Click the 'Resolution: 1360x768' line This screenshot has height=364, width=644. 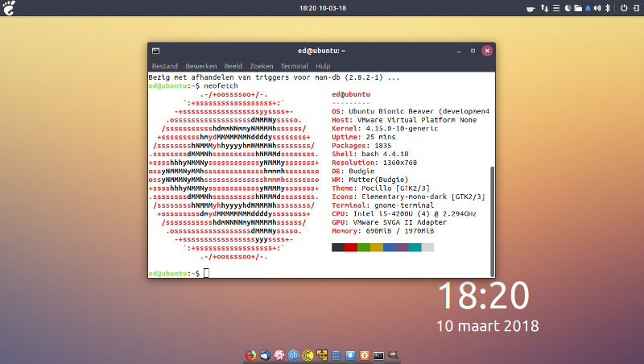pos(374,163)
